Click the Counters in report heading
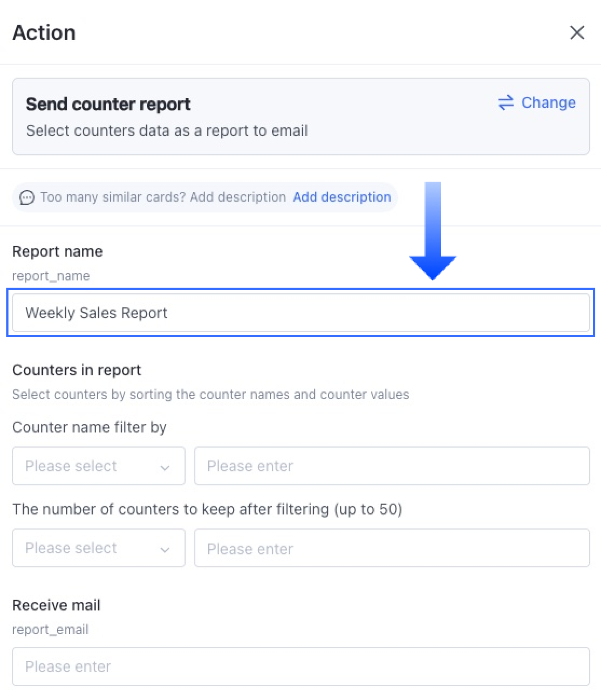The width and height of the screenshot is (601, 700). 77,370
